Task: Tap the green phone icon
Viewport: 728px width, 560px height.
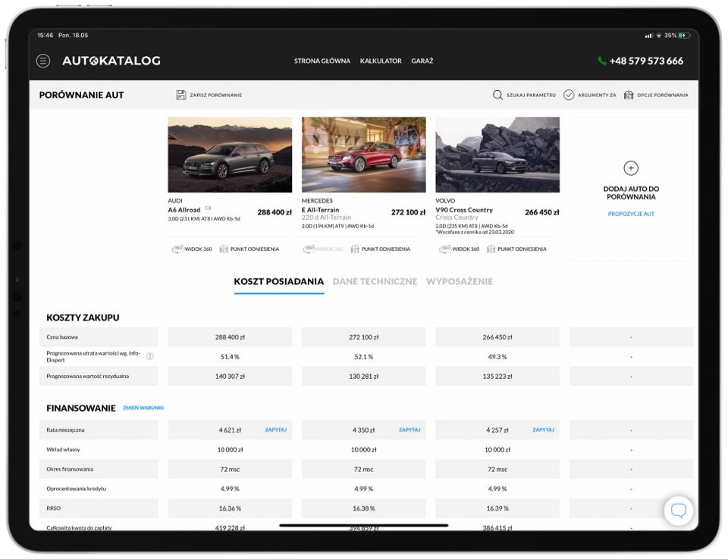Action: (x=601, y=61)
